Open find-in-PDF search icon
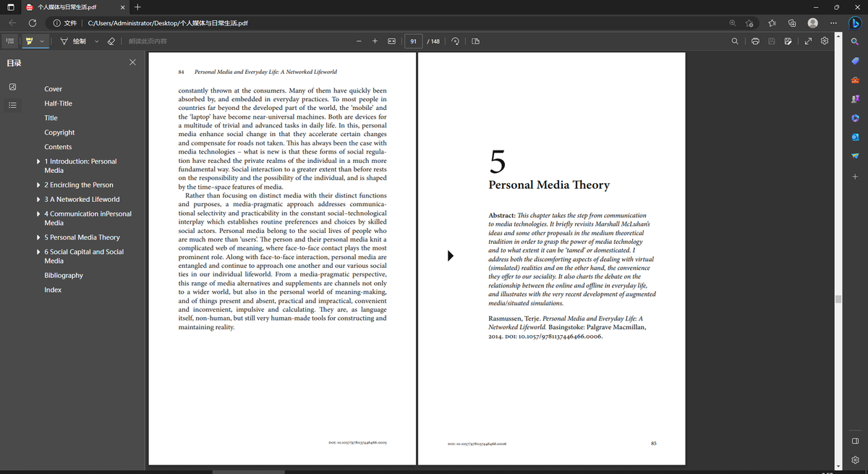Viewport: 868px width, 474px height. 735,41
